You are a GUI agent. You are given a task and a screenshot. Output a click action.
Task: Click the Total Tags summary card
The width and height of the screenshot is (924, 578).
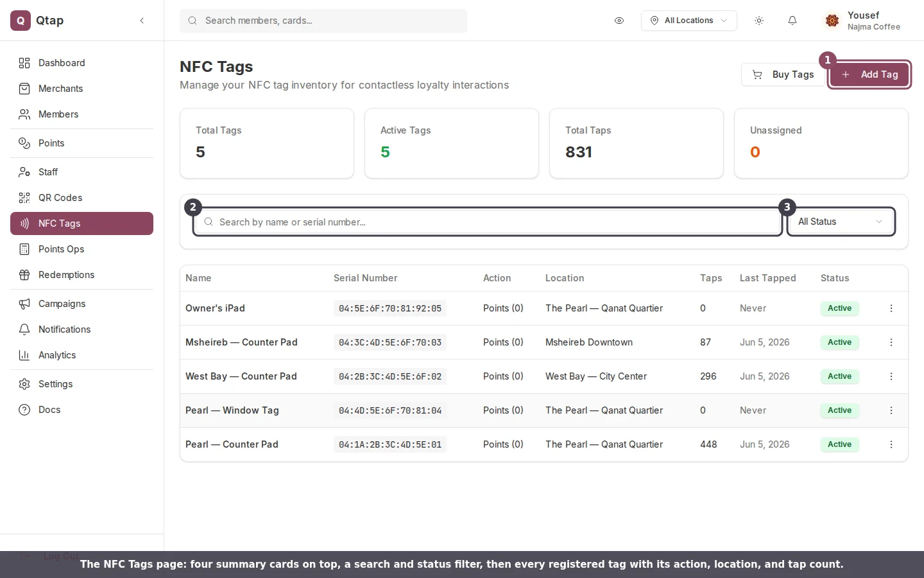(267, 143)
